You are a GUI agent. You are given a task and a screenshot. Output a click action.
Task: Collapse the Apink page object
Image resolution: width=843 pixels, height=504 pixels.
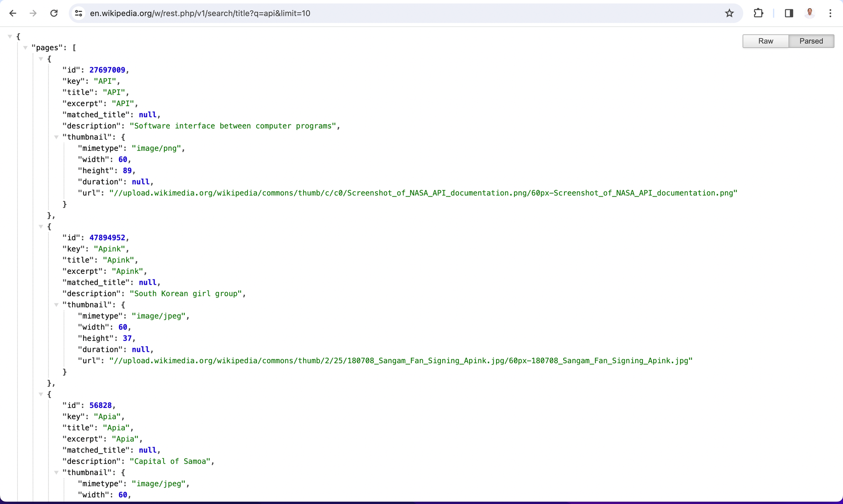(x=41, y=227)
